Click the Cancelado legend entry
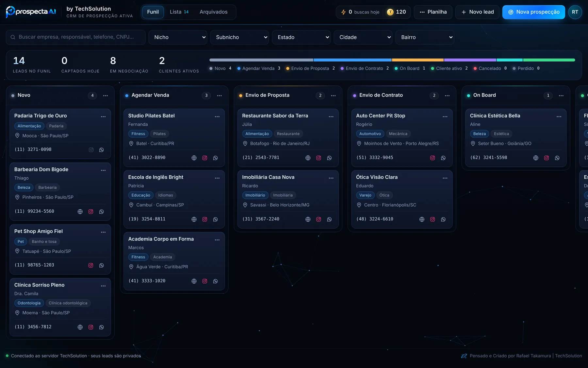The image size is (588, 368). [x=490, y=68]
